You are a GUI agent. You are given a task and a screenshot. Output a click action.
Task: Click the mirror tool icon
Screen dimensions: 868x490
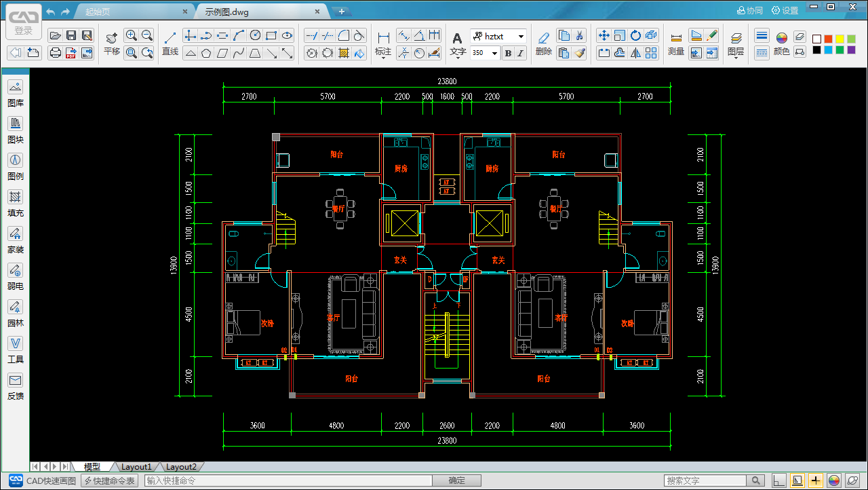point(636,52)
